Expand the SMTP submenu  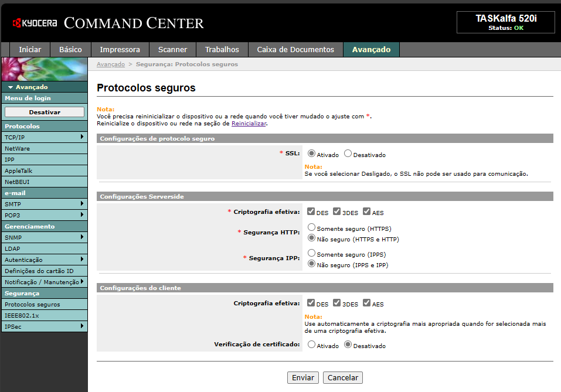tap(82, 204)
